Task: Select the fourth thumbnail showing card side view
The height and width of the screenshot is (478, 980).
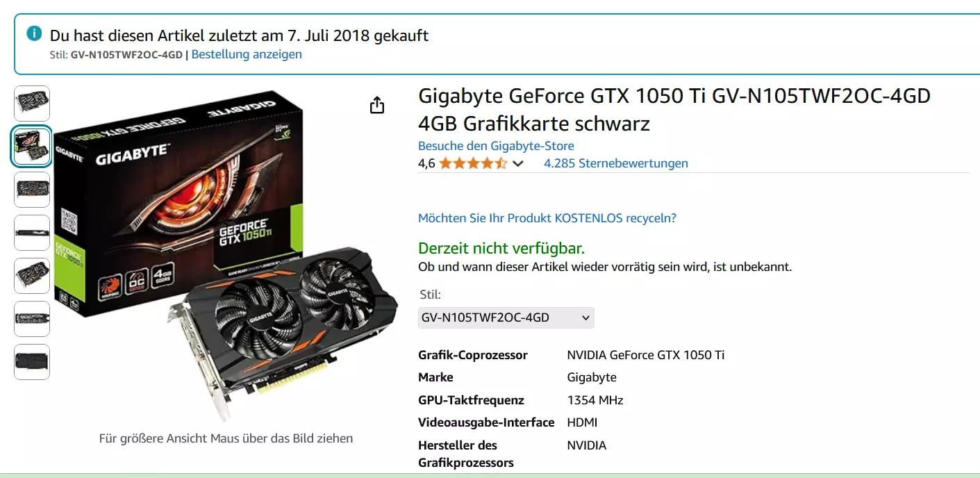Action: pos(32,233)
